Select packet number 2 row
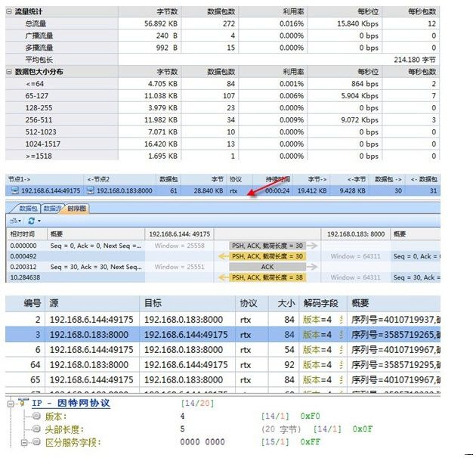 tap(223, 320)
